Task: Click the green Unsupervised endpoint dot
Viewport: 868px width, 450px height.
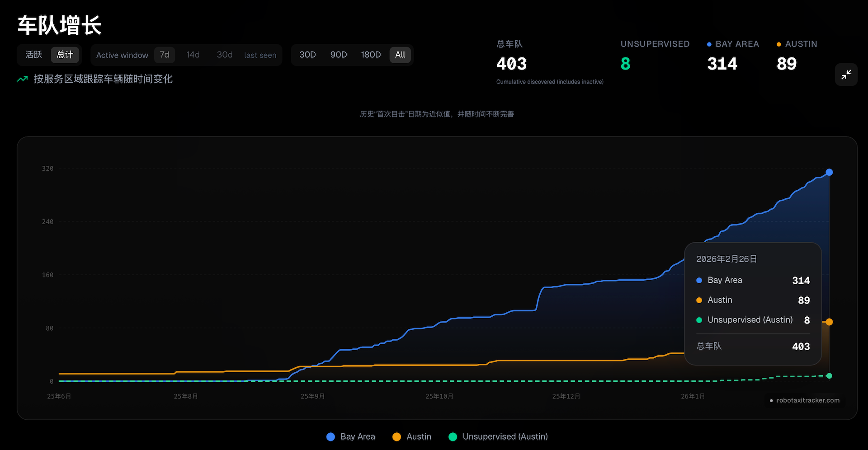Action: [x=829, y=376]
